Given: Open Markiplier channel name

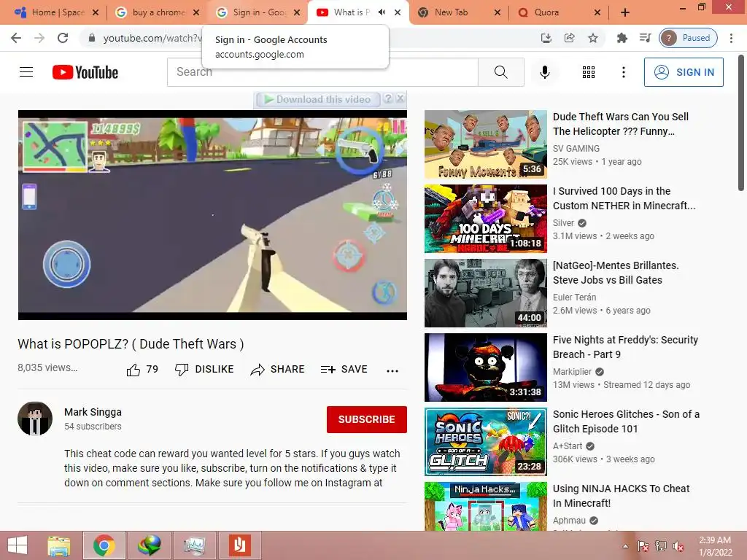Looking at the screenshot, I should tap(572, 371).
